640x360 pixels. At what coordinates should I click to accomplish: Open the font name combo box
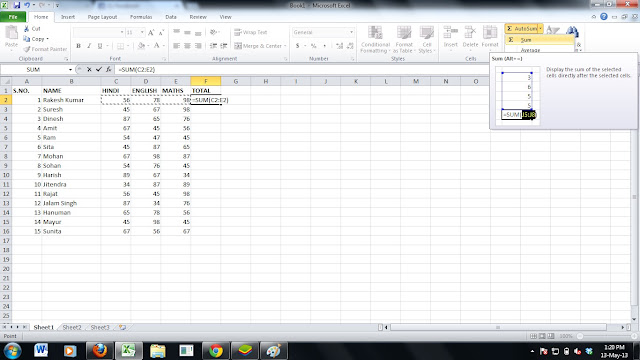(99, 32)
